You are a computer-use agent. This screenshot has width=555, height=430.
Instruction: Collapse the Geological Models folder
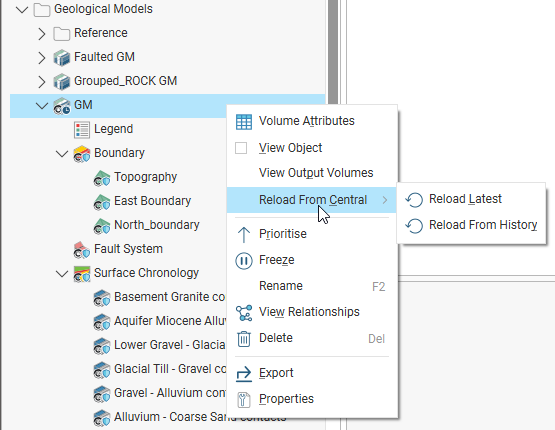click(22, 10)
